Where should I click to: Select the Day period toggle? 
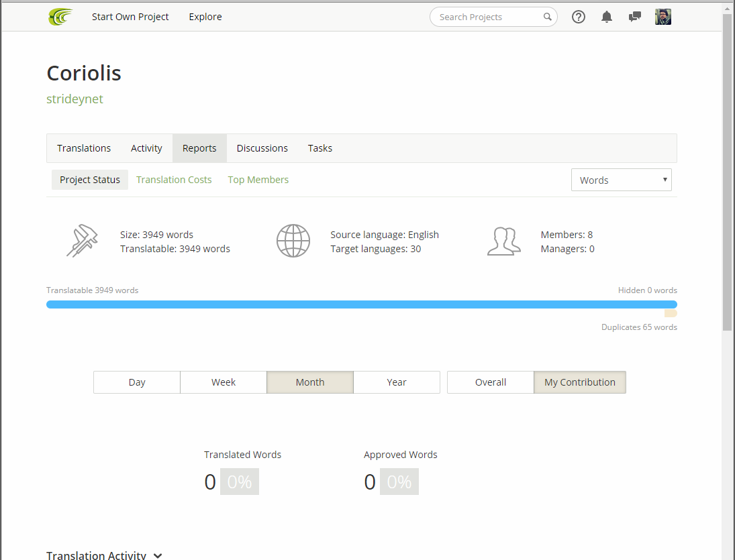(137, 382)
